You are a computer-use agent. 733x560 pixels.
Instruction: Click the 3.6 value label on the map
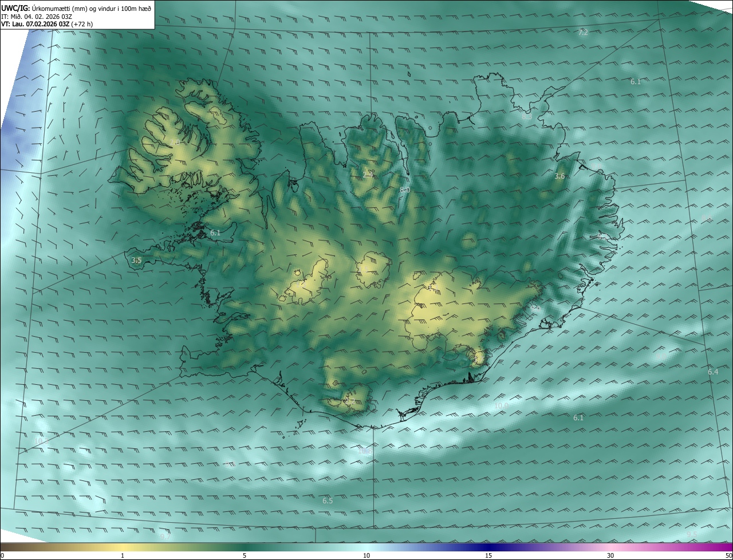pyautogui.click(x=559, y=176)
